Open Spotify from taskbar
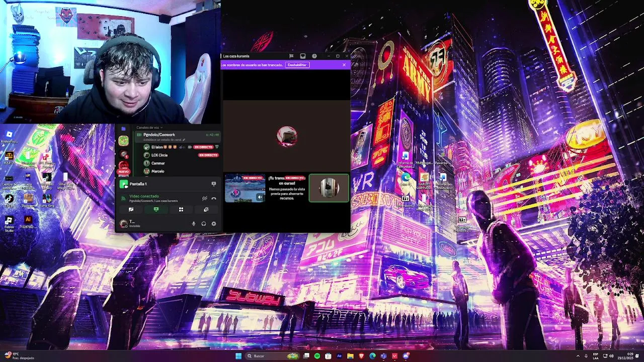 [317, 356]
